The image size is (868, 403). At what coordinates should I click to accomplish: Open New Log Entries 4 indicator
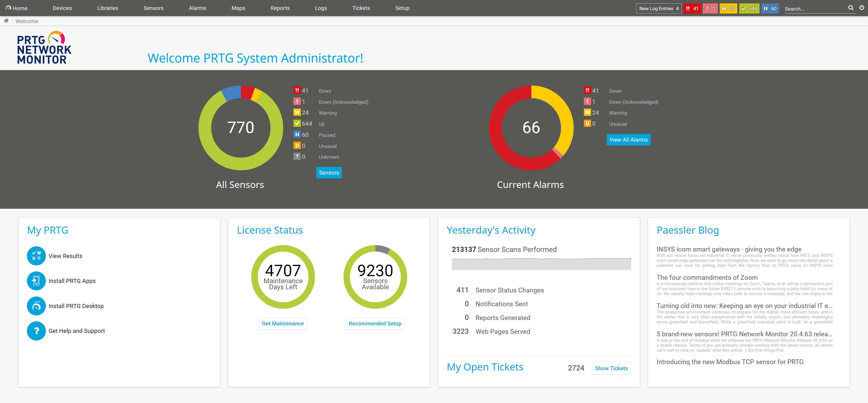658,8
